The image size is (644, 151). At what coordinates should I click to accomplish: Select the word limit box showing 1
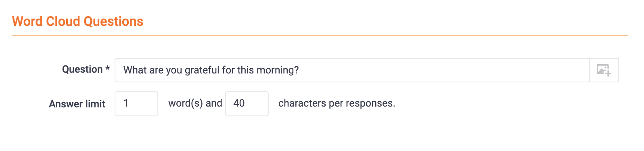tap(136, 104)
